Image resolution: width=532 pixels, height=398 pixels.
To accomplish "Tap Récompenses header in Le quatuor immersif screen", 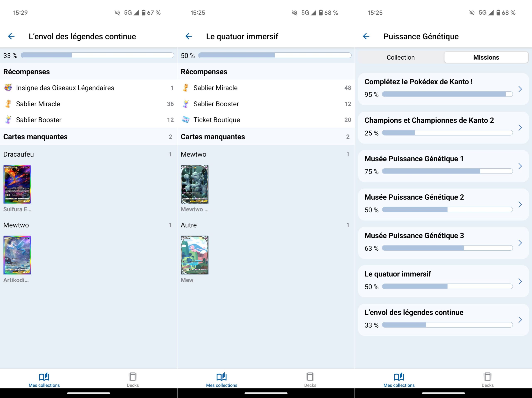I will [x=204, y=72].
